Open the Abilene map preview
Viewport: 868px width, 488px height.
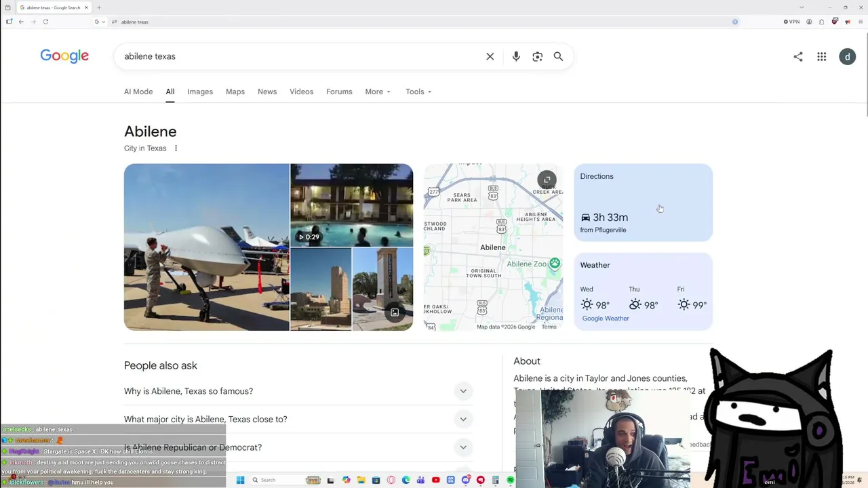pyautogui.click(x=494, y=247)
